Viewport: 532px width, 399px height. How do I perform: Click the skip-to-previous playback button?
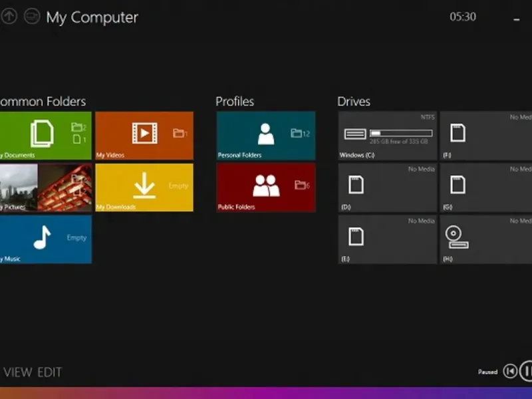pyautogui.click(x=510, y=371)
